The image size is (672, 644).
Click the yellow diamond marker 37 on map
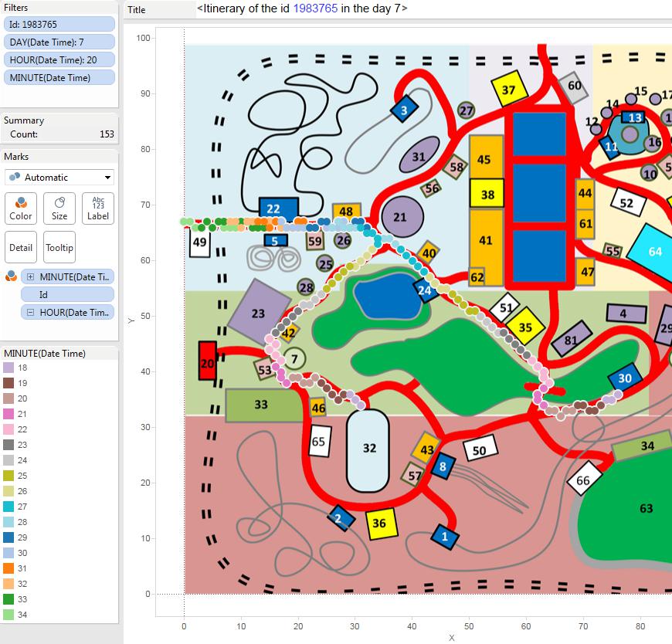pos(508,90)
